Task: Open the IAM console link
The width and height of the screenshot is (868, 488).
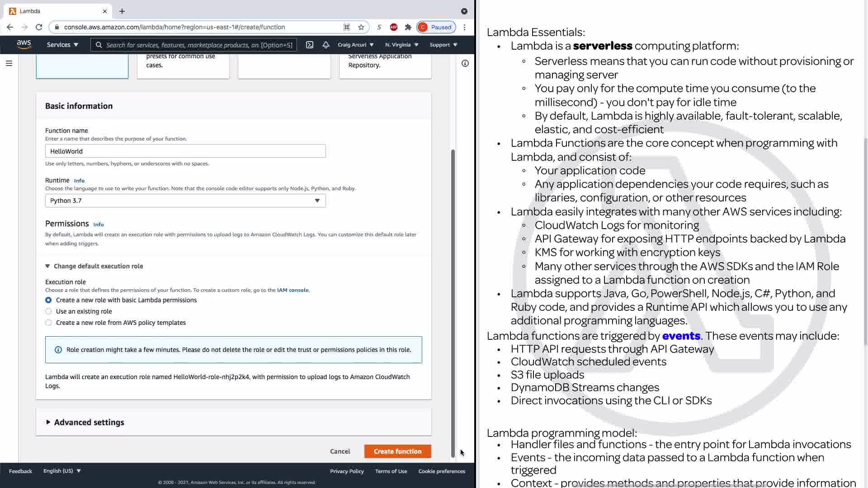Action: [x=292, y=290]
